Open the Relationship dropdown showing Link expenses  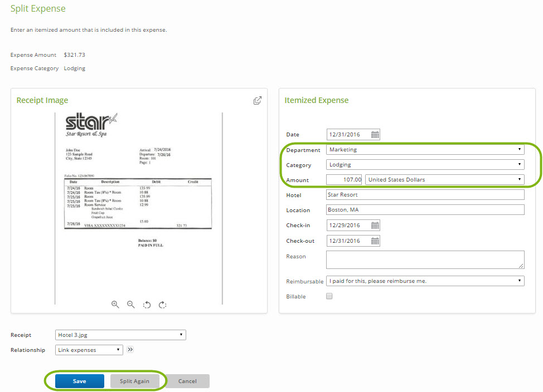pos(89,350)
